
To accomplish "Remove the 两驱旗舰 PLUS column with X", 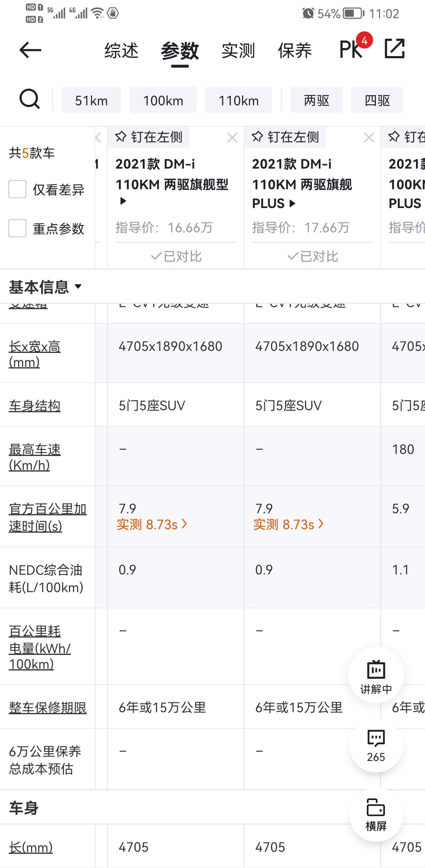I will (x=369, y=137).
